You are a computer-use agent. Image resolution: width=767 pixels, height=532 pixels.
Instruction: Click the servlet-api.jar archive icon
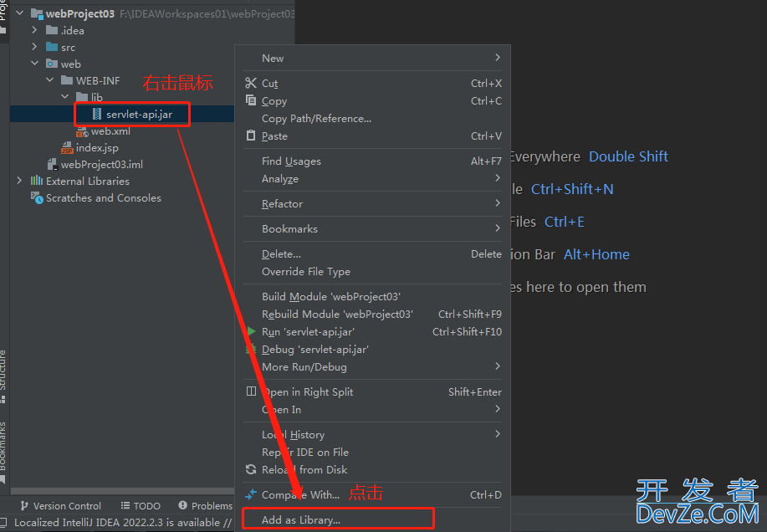[97, 114]
